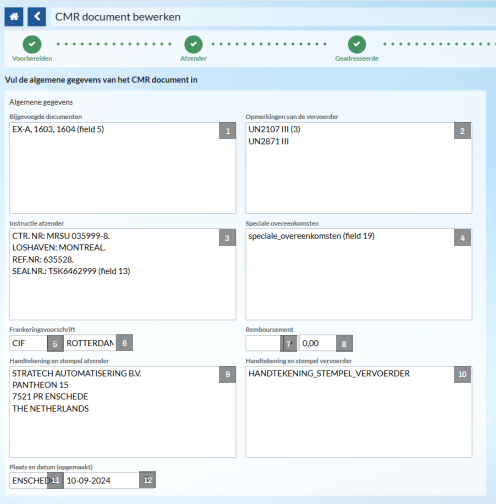
Task: Edit the Opmerkingen van de vervoerder box
Action: click(359, 168)
